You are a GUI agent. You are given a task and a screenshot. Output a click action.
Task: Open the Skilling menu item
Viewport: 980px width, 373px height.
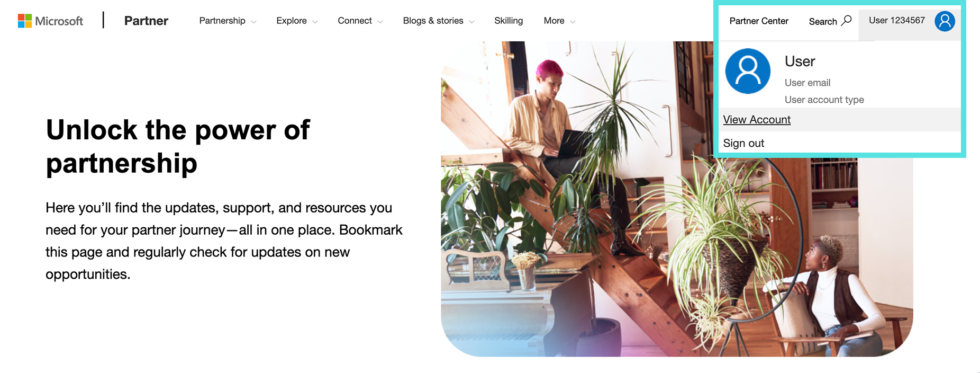point(509,21)
